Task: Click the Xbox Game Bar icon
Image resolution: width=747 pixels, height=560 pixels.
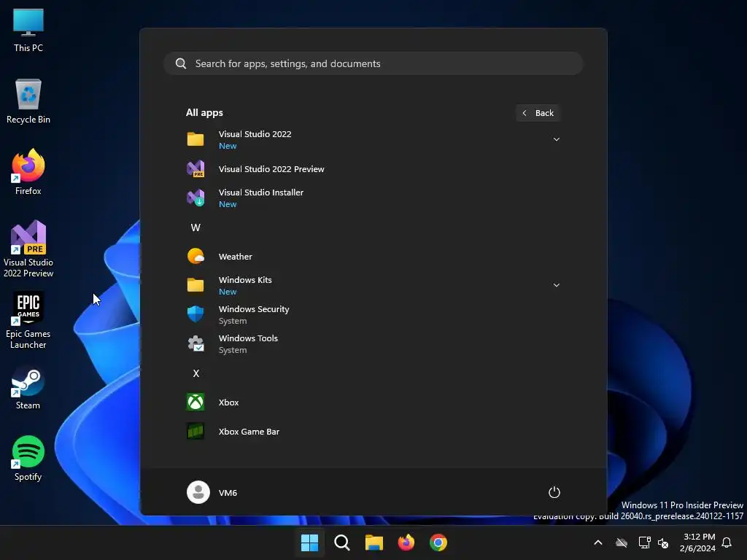Action: pos(196,432)
